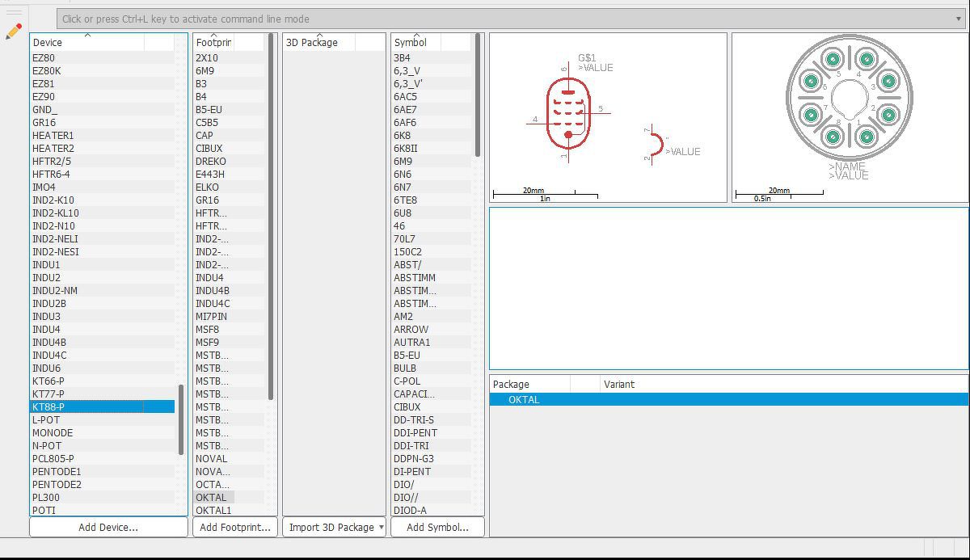The height and width of the screenshot is (560, 970).
Task: Select the ARROW symbol
Action: (x=431, y=329)
